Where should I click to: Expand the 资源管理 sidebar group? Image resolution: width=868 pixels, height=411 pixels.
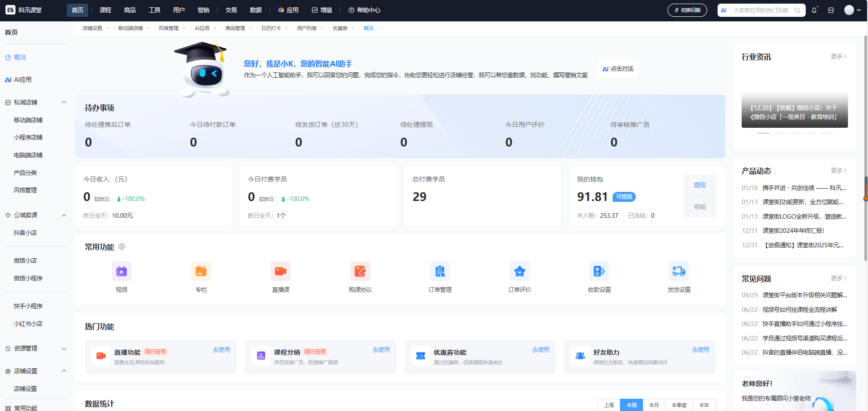point(64,348)
